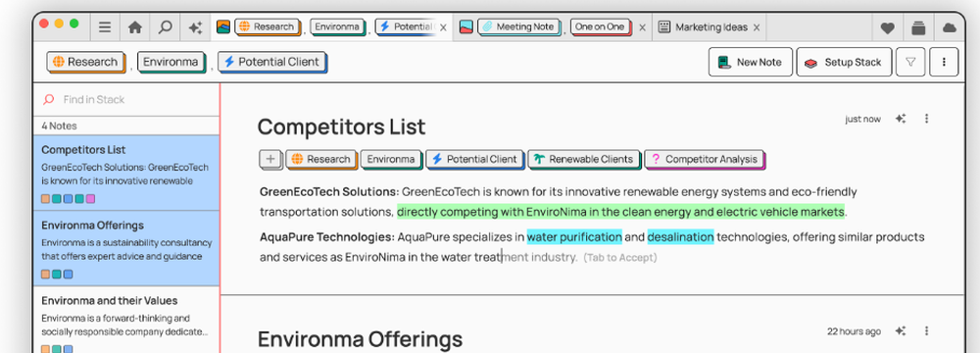The image size is (980, 353).
Task: Go to the home icon
Action: pyautogui.click(x=135, y=26)
